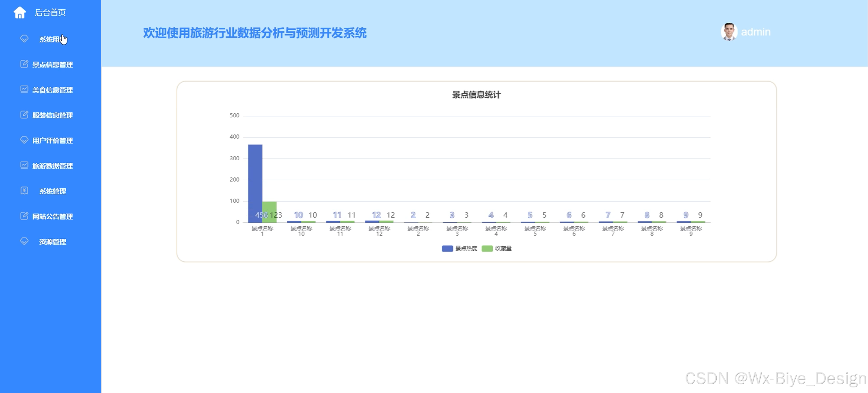Open 服装信息管理 in the sidebar
The image size is (868, 393).
pos(52,115)
